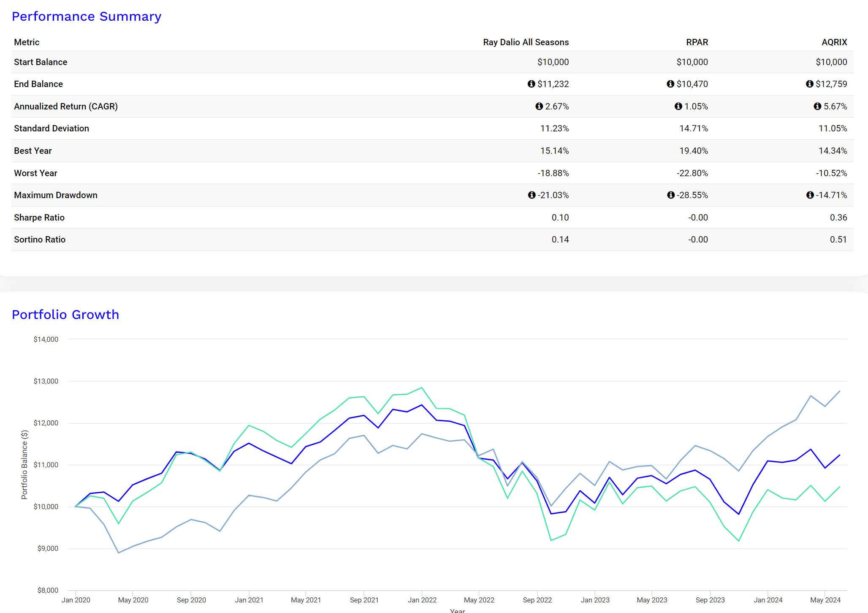Viewport: 868px width, 613px height.
Task: Select the Portfolio Growth section heading
Action: (65, 314)
